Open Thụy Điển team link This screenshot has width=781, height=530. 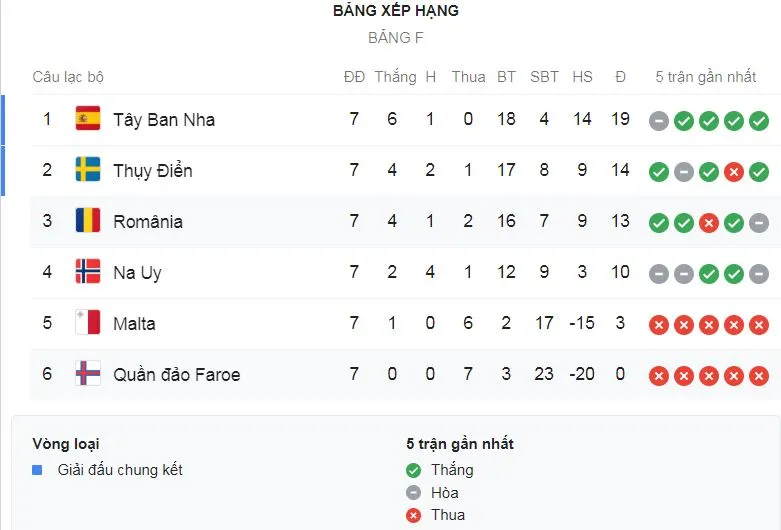coord(153,171)
